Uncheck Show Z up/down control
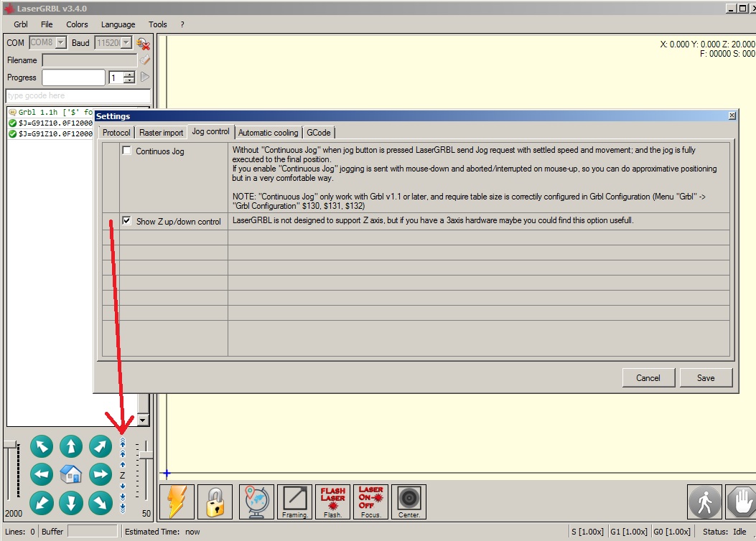The width and height of the screenshot is (756, 541). tap(127, 221)
